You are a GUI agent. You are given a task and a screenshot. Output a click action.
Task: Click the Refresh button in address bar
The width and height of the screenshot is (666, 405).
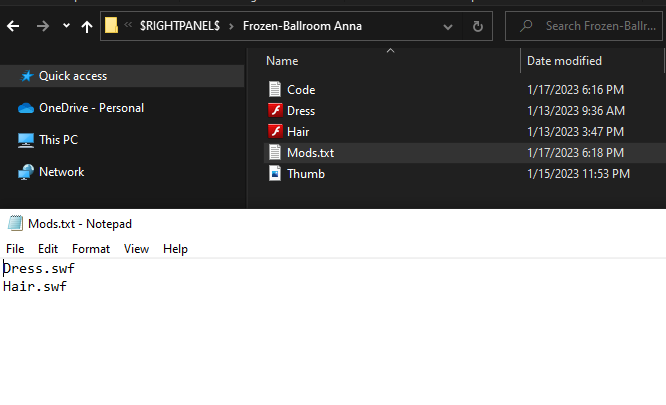tap(477, 26)
